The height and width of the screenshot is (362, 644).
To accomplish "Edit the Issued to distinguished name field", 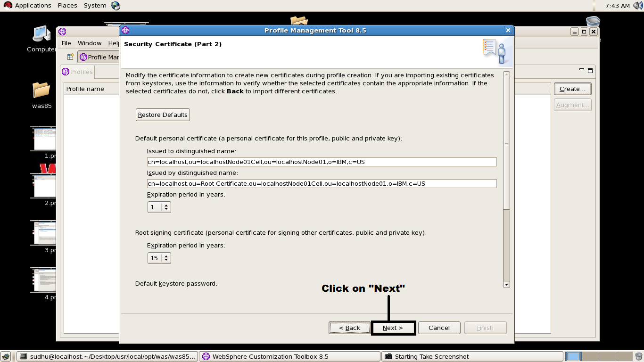I will (x=322, y=162).
